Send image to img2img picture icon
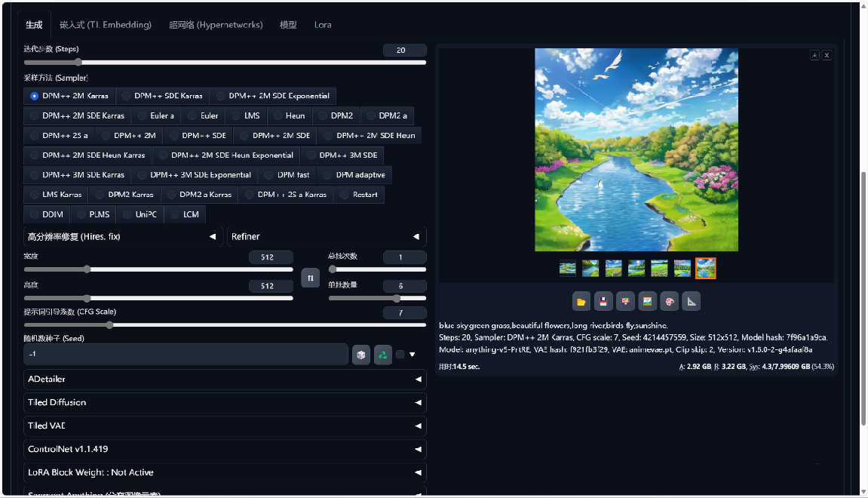 point(646,302)
